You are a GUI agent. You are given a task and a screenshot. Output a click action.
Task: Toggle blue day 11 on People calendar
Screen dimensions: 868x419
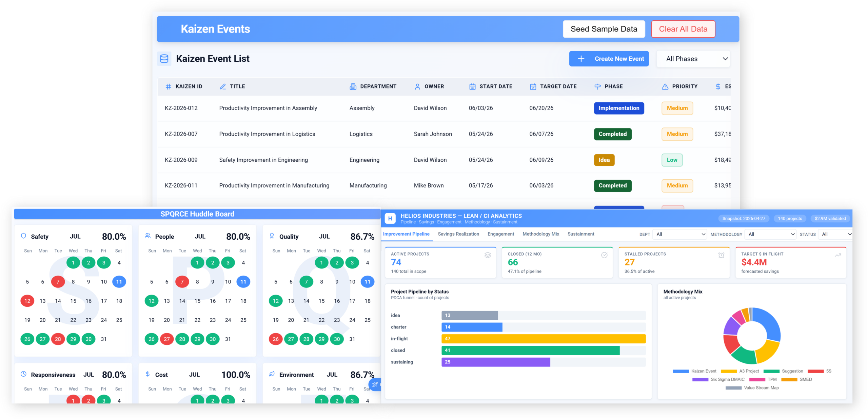(243, 282)
